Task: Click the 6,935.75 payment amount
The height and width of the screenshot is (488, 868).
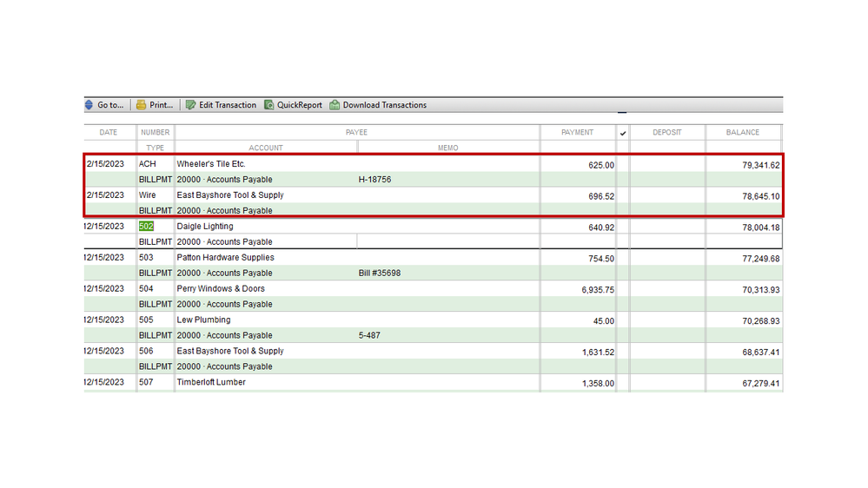Action: pyautogui.click(x=598, y=290)
